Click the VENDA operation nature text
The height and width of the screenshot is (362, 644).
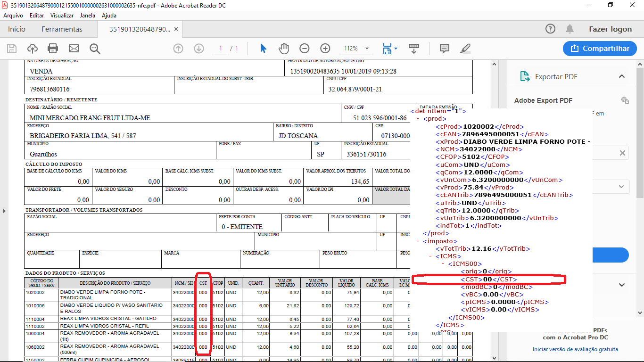[x=41, y=71]
